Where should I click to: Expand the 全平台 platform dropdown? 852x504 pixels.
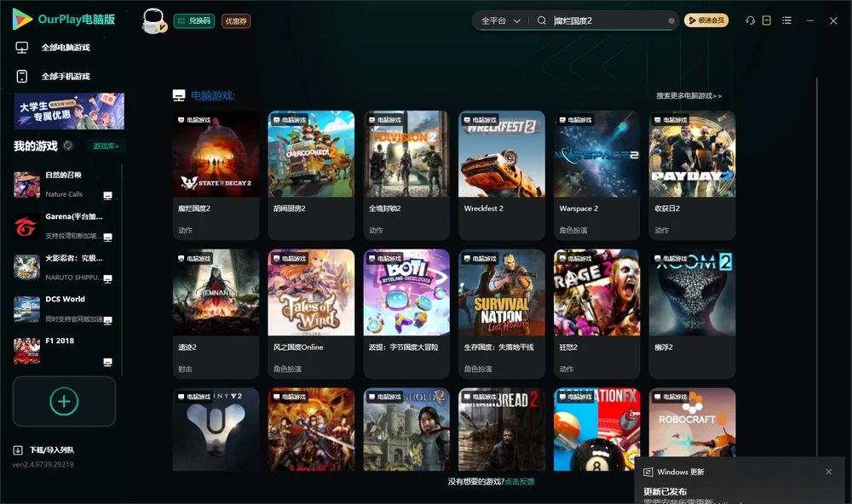[500, 20]
